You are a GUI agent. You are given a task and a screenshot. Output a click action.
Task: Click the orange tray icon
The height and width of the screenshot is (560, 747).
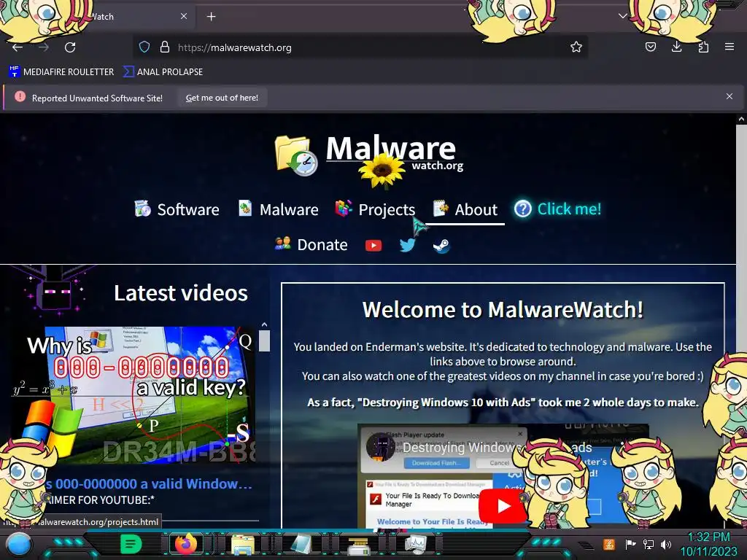(x=608, y=544)
